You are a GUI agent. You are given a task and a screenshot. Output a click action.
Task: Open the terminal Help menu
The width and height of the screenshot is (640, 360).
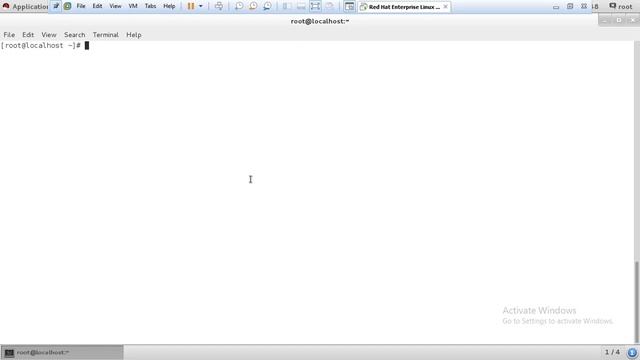coord(133,35)
